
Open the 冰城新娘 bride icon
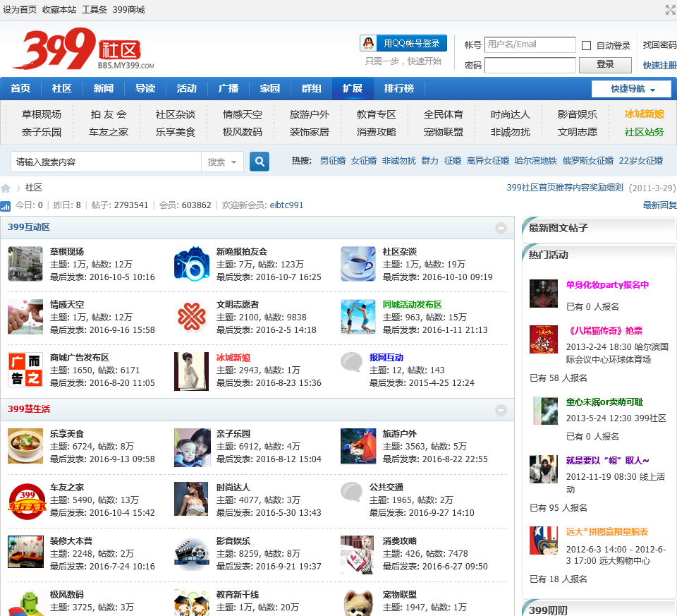coord(191,371)
